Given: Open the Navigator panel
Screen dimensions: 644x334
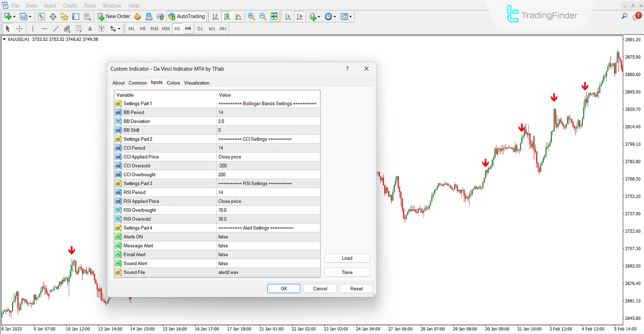Looking at the screenshot, I should (x=64, y=16).
